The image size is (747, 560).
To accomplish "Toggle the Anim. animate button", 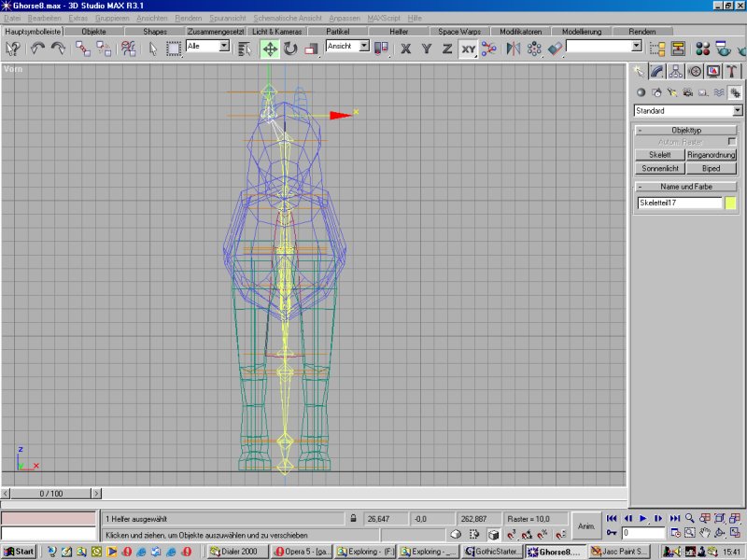I will point(586,525).
